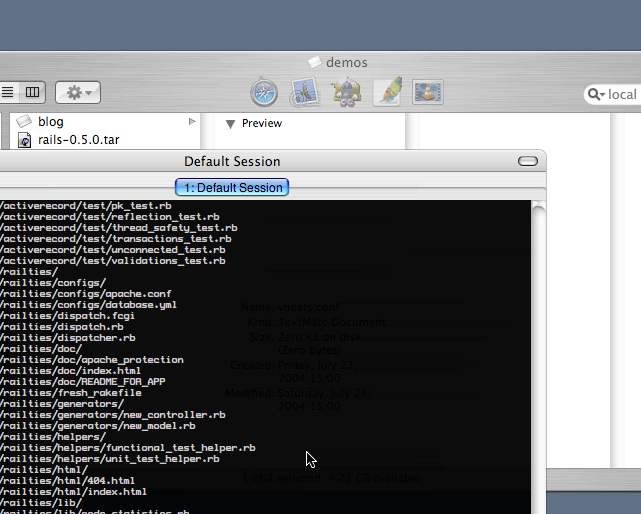This screenshot has height=514, width=641.
Task: Open the gear Action dropdown menu
Action: point(77,92)
